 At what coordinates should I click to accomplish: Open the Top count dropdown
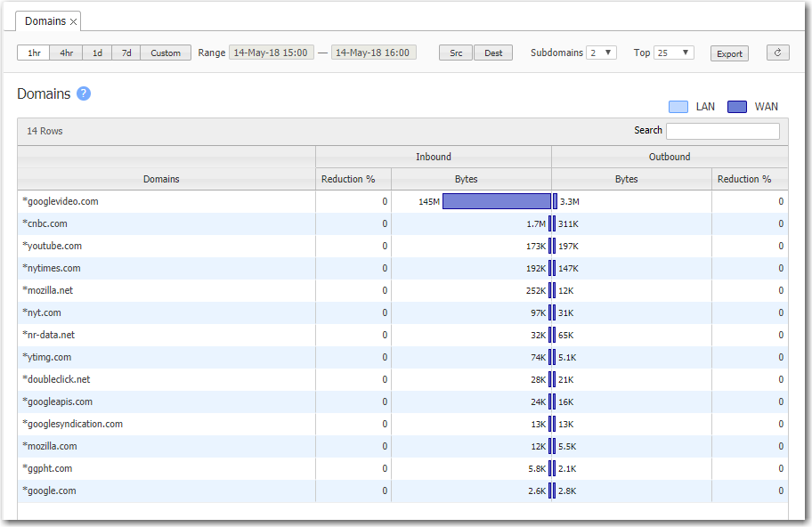click(673, 53)
